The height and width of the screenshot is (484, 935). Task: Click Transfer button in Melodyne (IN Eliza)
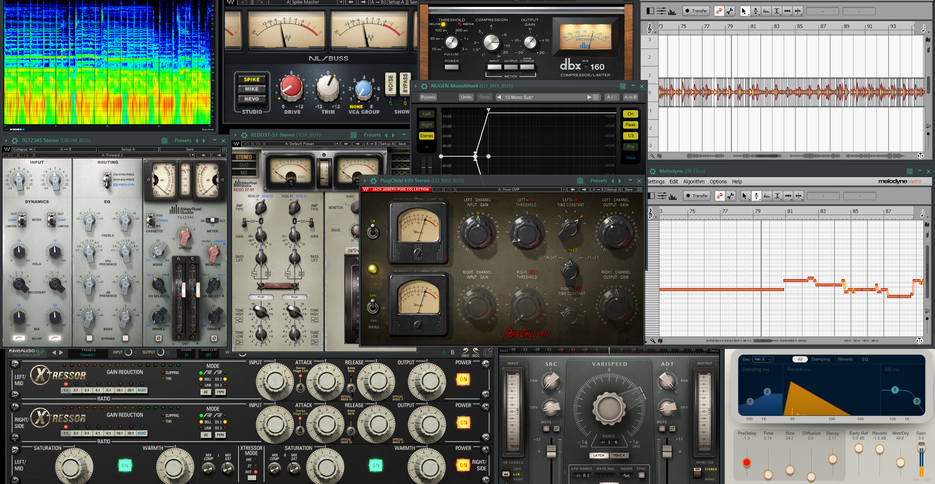pyautogui.click(x=696, y=196)
